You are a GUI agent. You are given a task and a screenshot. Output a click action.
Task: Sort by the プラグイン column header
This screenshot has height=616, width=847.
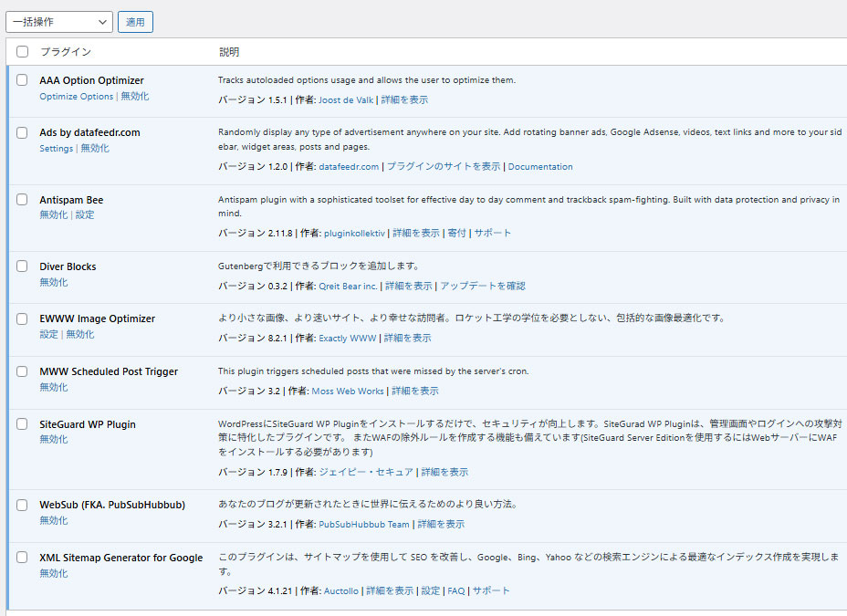[x=66, y=52]
